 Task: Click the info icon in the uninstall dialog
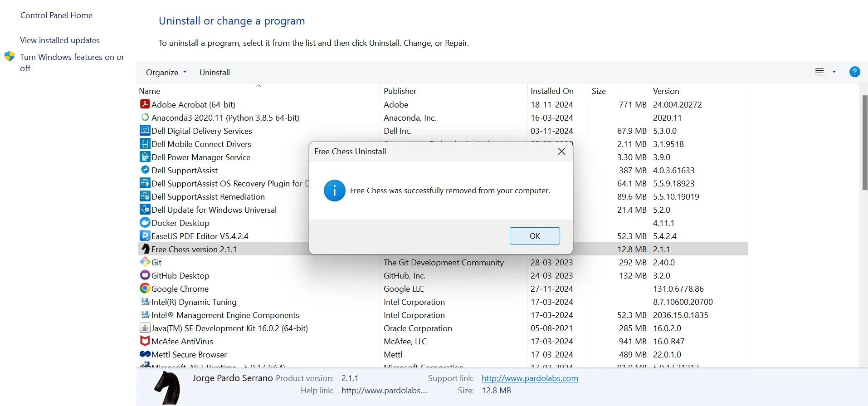[x=335, y=191]
